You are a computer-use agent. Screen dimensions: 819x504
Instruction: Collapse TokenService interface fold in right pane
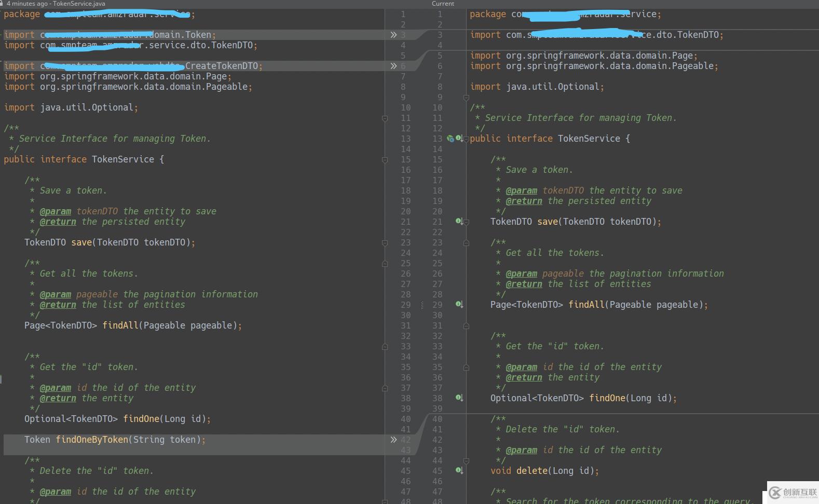click(466, 139)
